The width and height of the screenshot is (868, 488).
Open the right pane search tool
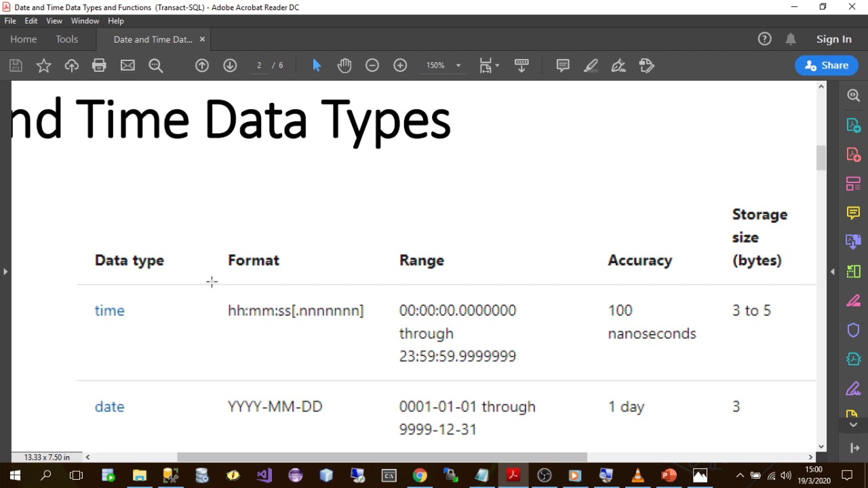click(854, 96)
